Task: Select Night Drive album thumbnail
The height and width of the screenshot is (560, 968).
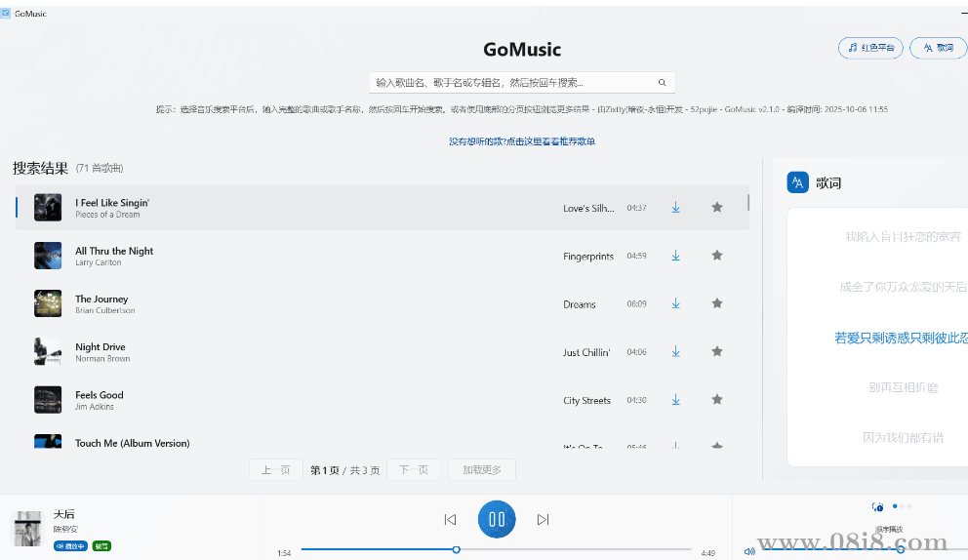Action: [x=48, y=352]
